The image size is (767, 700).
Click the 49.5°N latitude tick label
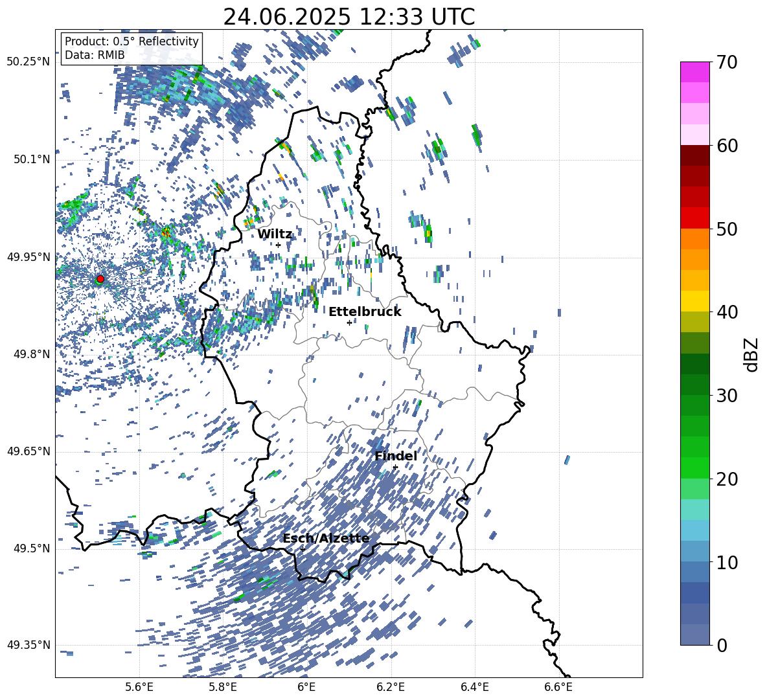point(32,548)
